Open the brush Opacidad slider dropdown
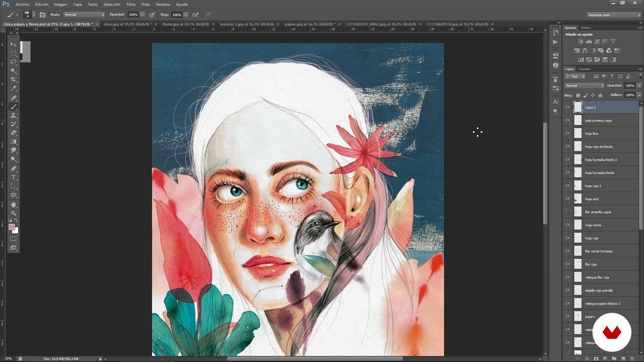644x362 pixels. 142,15
